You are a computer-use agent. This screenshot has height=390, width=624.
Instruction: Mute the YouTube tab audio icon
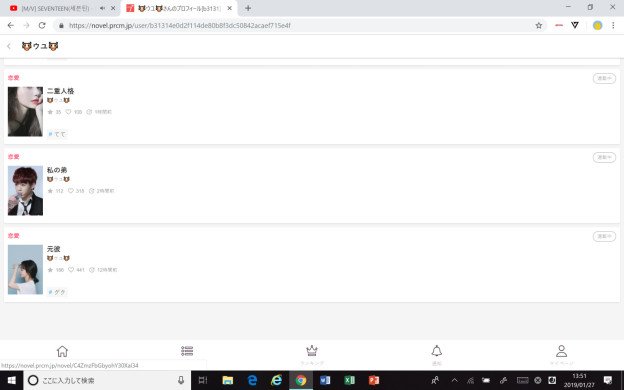pyautogui.click(x=103, y=8)
